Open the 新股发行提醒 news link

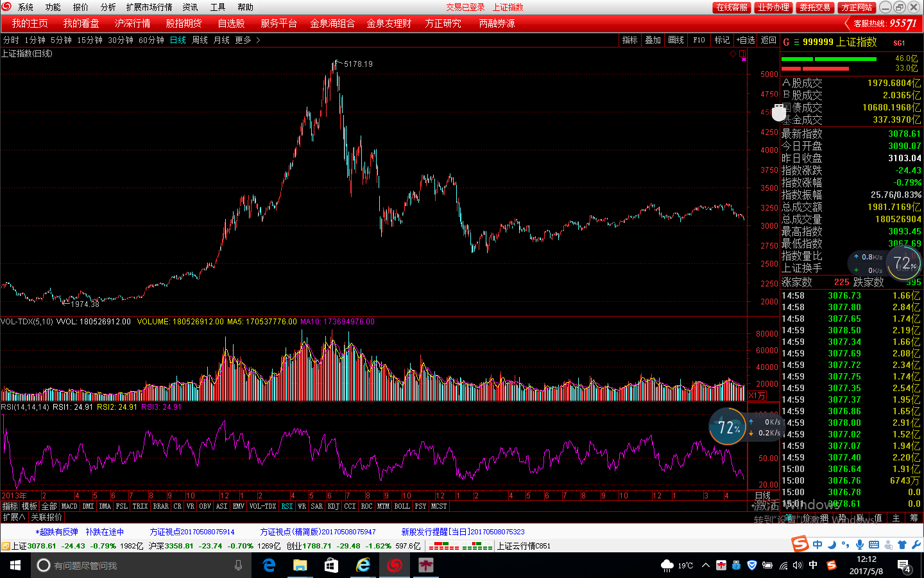(463, 532)
